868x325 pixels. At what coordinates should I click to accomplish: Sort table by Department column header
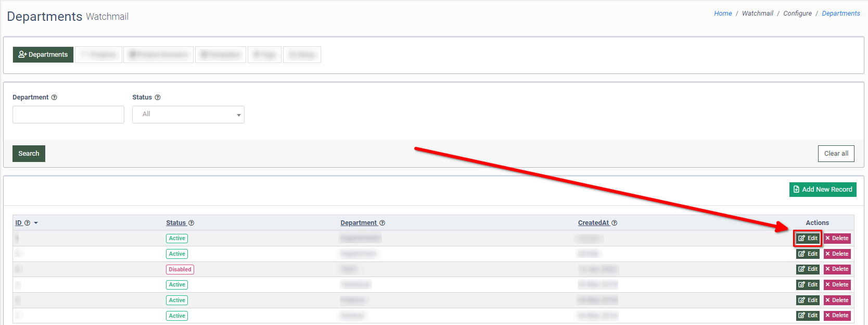(359, 223)
